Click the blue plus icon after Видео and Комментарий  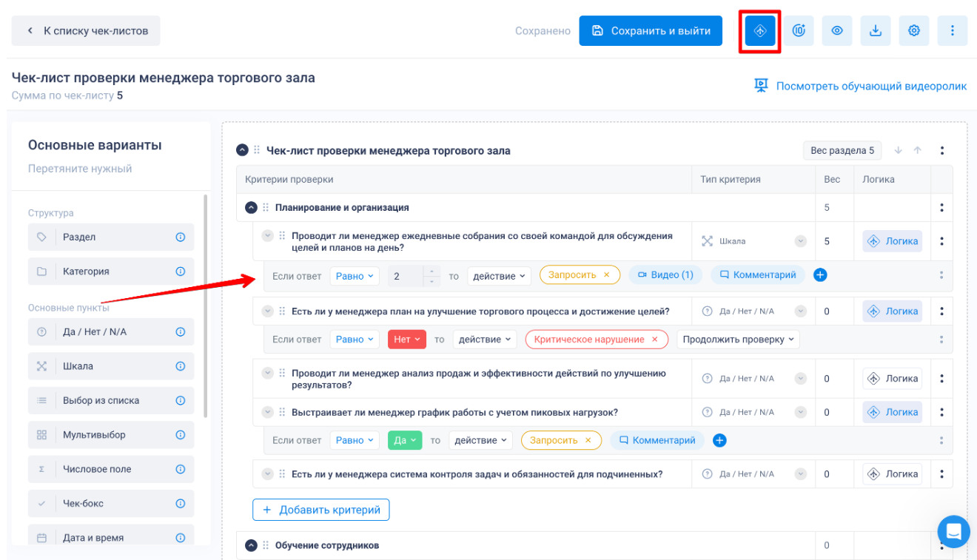click(820, 275)
